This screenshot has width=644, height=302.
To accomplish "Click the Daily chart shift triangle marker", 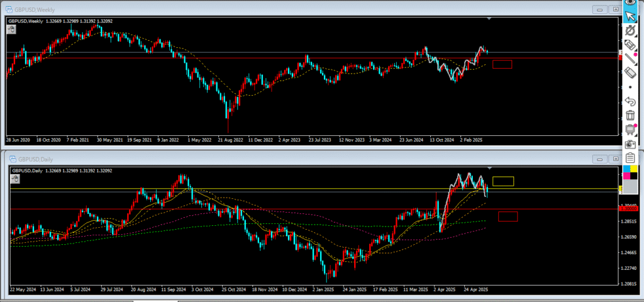I will coord(489,169).
